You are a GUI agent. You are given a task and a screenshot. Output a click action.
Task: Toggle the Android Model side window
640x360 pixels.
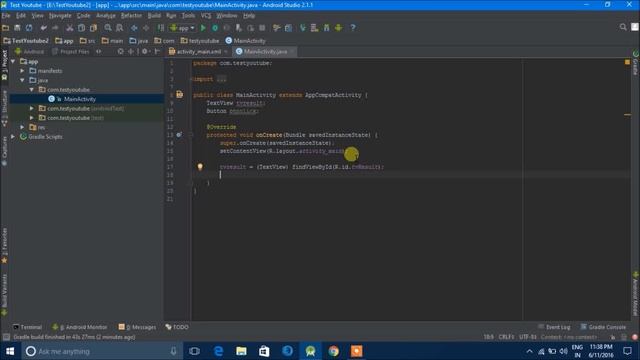[x=636, y=295]
